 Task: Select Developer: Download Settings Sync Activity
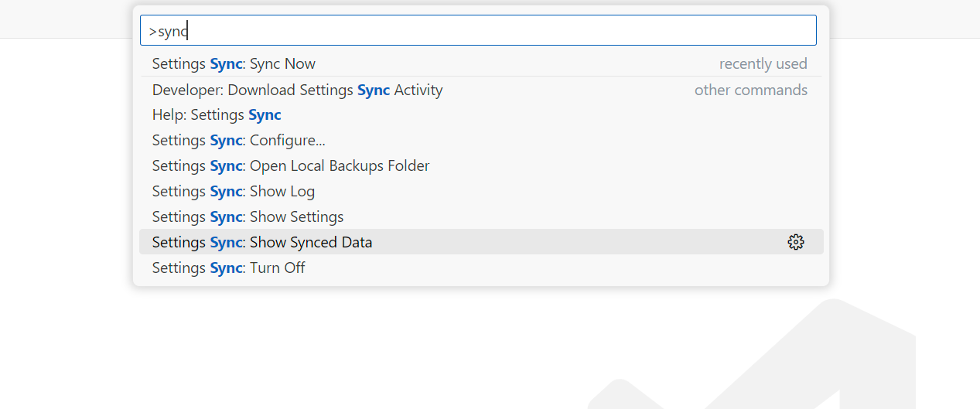(x=480, y=90)
